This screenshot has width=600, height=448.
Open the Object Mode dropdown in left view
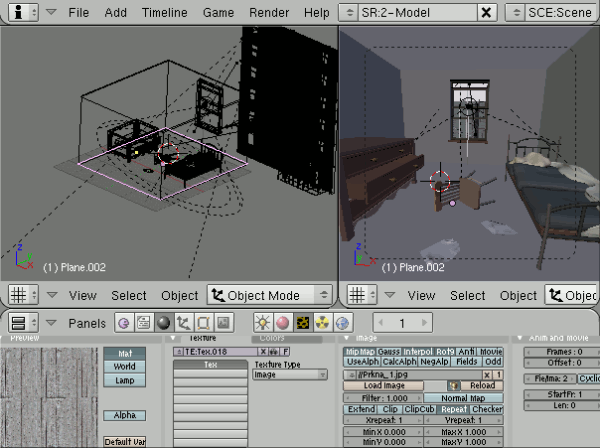[269, 295]
